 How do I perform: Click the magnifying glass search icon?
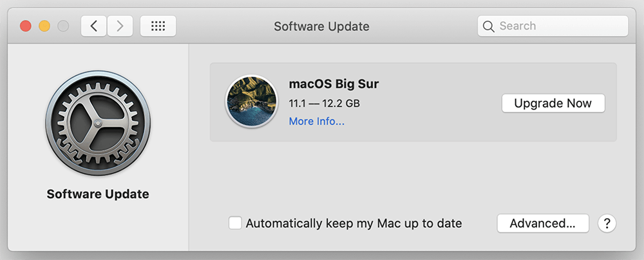click(489, 26)
